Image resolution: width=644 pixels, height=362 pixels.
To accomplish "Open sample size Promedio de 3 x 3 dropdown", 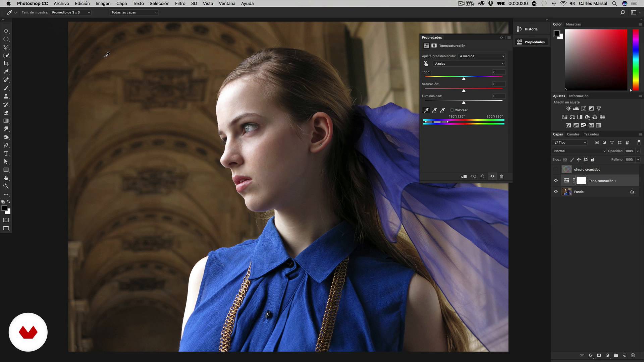I will [x=71, y=12].
